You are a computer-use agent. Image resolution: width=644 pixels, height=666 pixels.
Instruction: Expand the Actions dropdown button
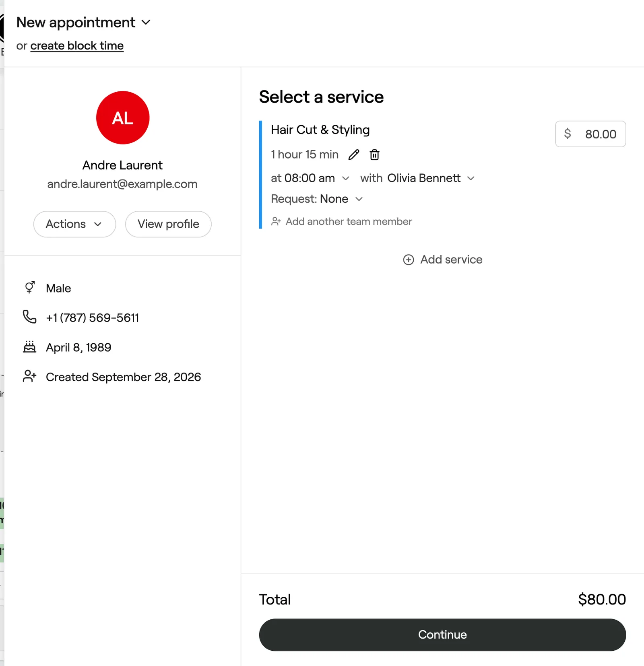pyautogui.click(x=74, y=224)
